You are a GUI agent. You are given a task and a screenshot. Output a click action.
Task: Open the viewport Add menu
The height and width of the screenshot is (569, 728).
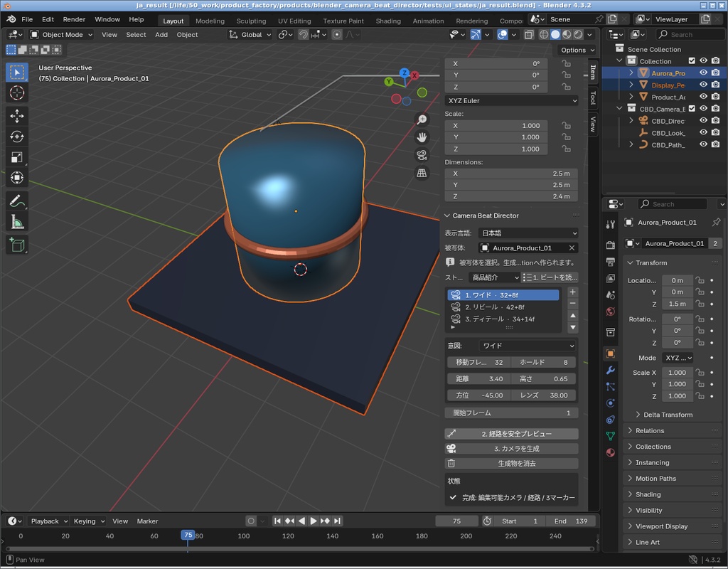tap(161, 35)
